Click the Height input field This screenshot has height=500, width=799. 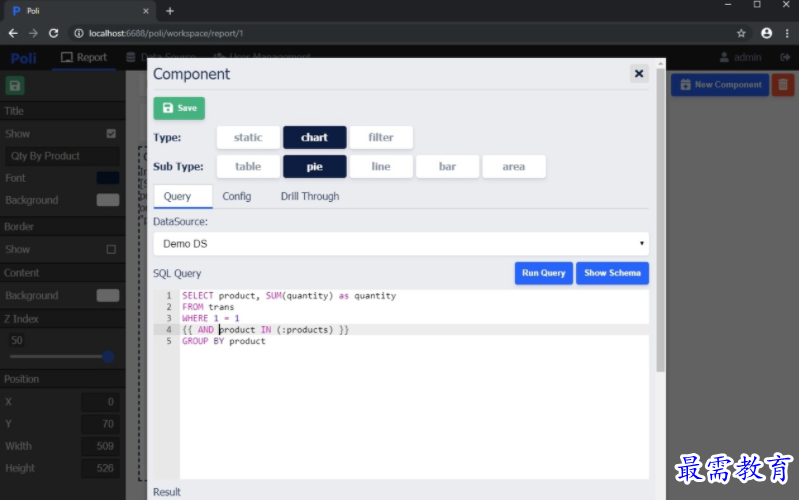pyautogui.click(x=100, y=468)
